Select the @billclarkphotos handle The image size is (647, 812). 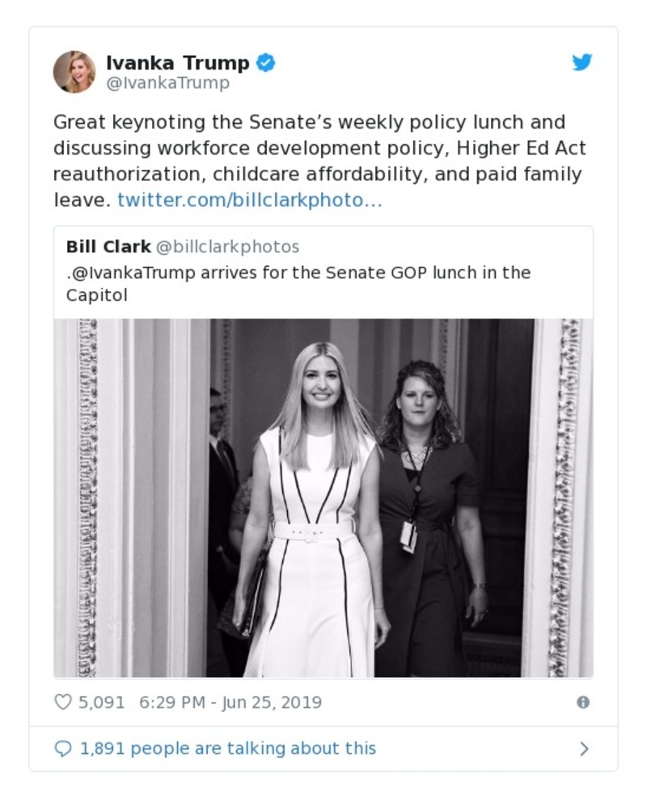(227, 247)
